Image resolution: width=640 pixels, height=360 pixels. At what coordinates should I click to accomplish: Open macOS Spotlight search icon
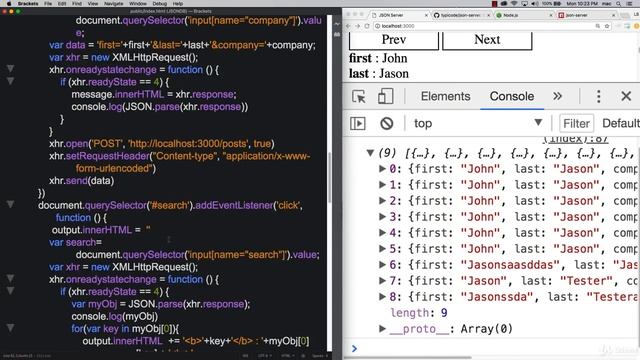[x=619, y=4]
